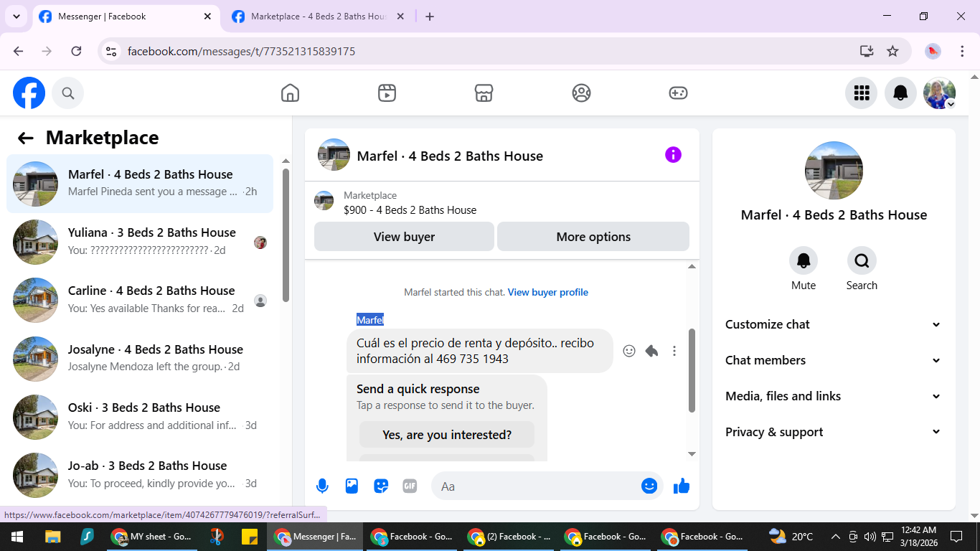The height and width of the screenshot is (551, 980).
Task: Open the Gaming controller icon
Action: tap(678, 93)
